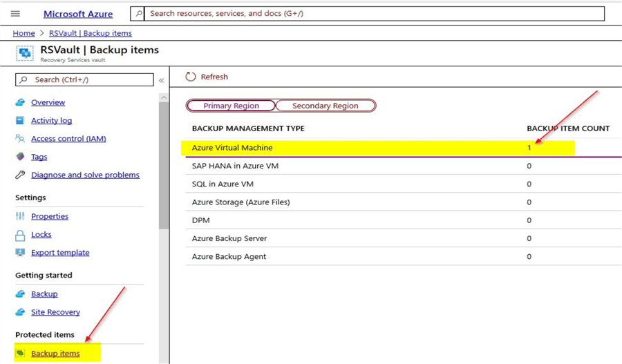Open Properties settings page
The width and height of the screenshot is (622, 364).
[50, 216]
